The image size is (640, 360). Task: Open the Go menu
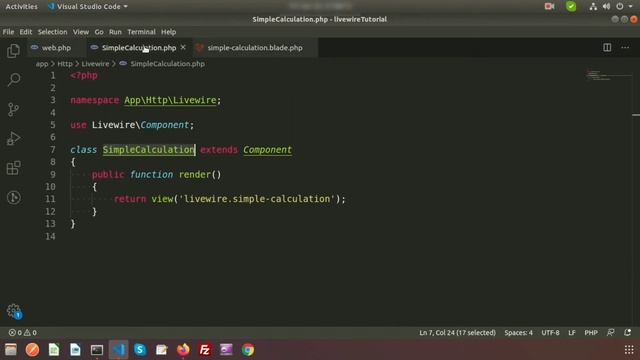coord(99,32)
